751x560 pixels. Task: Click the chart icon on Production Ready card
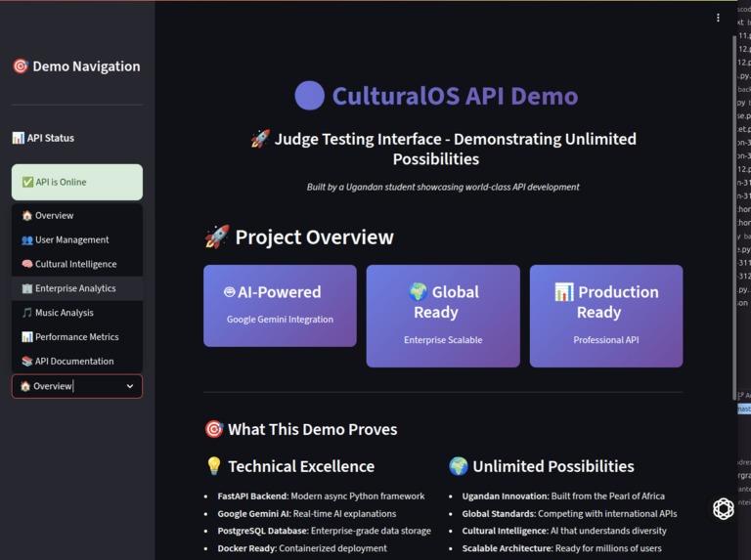(x=563, y=292)
